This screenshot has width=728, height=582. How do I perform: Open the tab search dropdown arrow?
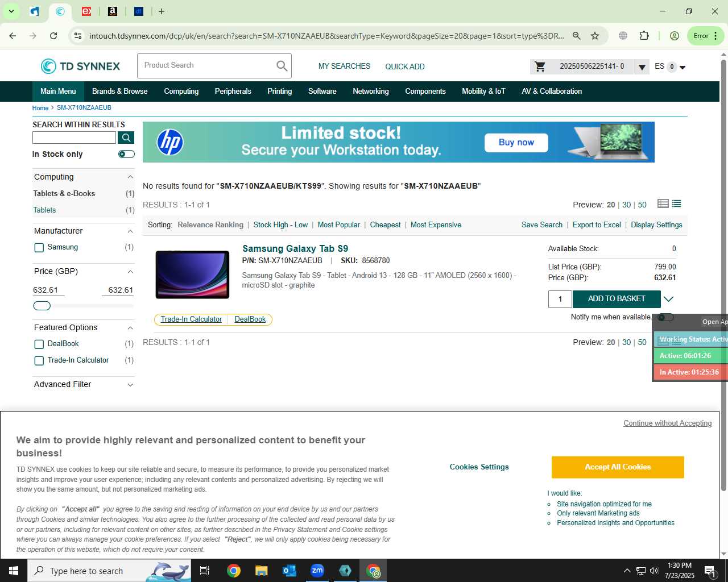click(x=11, y=11)
